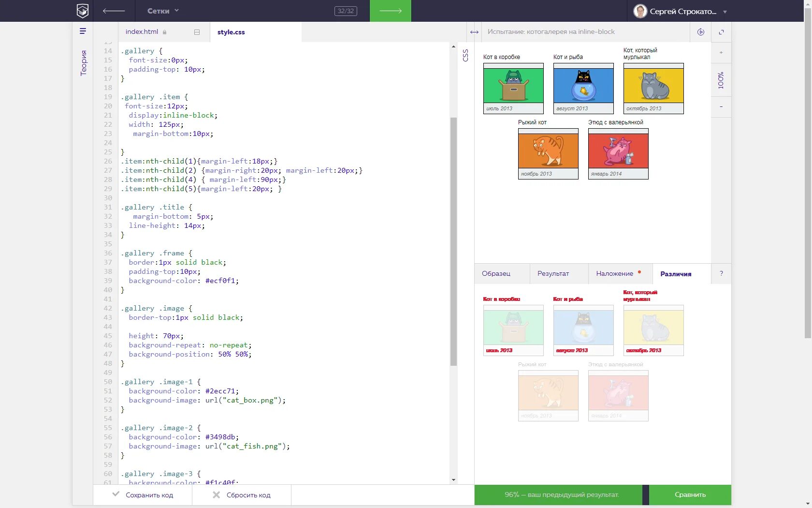Click Сбросить код button
Screen dimensions: 812x508
click(242, 495)
